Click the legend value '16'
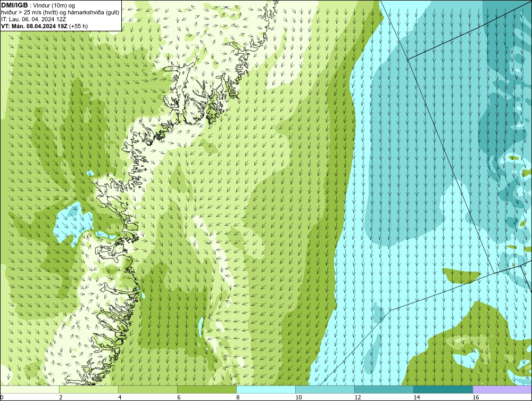The height and width of the screenshot is (401, 532). pyautogui.click(x=475, y=397)
